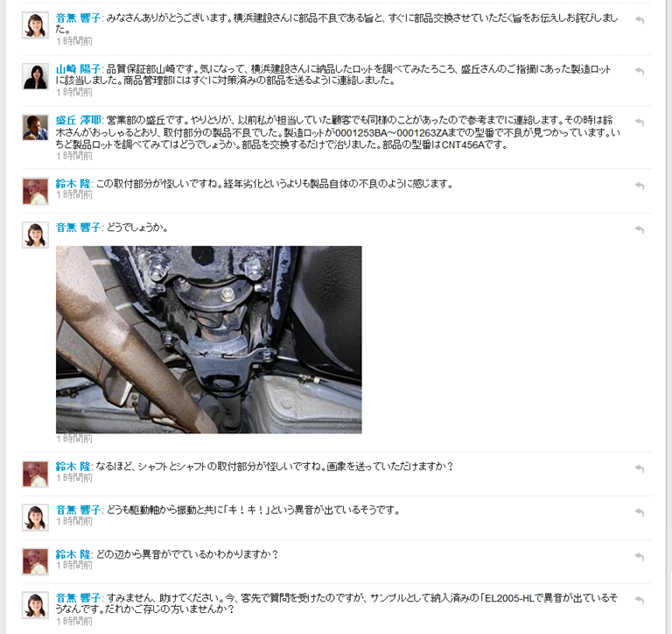Reply to the 「キ！キ！」異音 message
This screenshot has height=634, width=672.
pyautogui.click(x=640, y=512)
